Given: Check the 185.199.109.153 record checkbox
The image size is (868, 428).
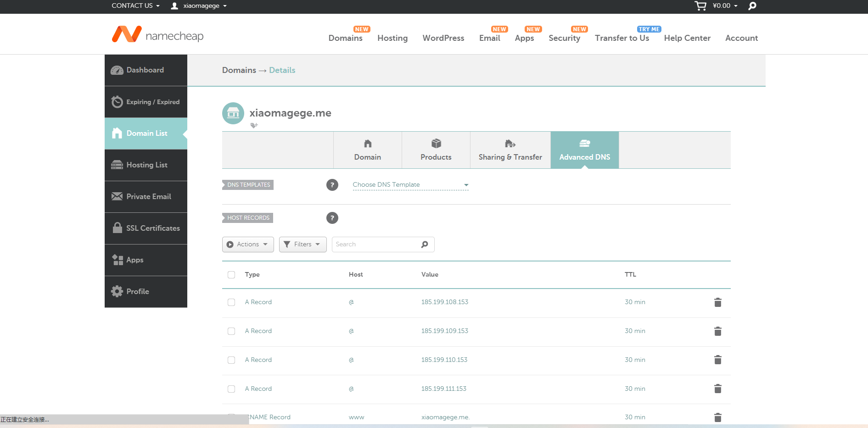Looking at the screenshot, I should (231, 331).
